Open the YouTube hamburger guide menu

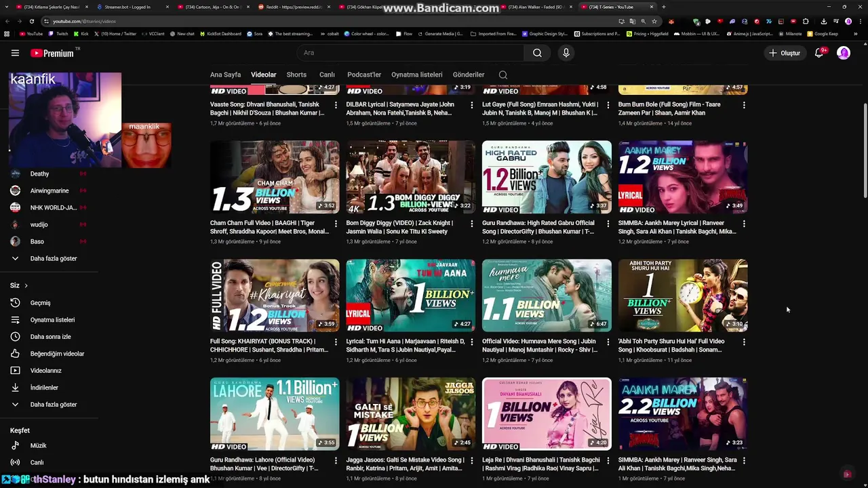click(15, 53)
